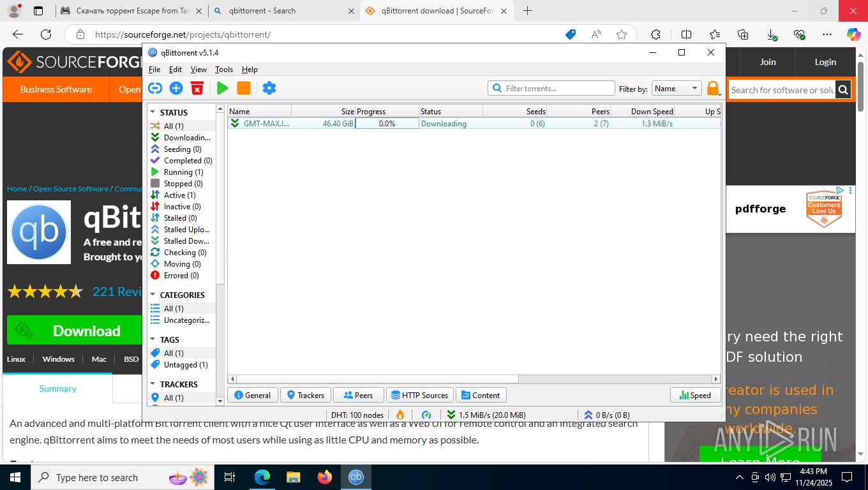Click the green SourceForge Download button
Screen dimensions: 868x490
74,330
